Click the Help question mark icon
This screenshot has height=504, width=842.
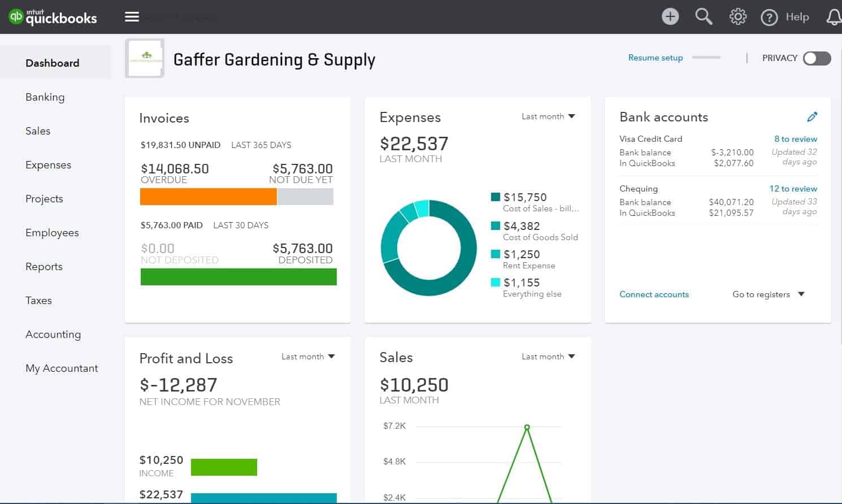(x=769, y=18)
